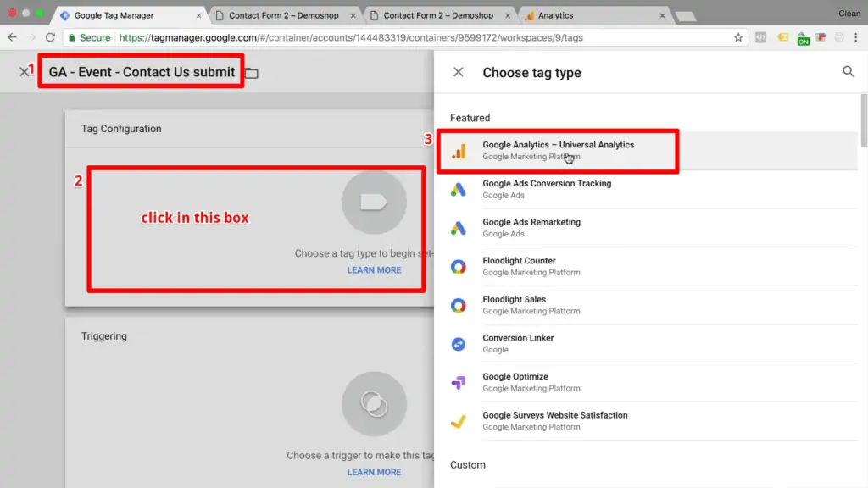Click the Google Ads Remarketing logo icon
Viewport: 868px width, 488px height.
(x=459, y=228)
